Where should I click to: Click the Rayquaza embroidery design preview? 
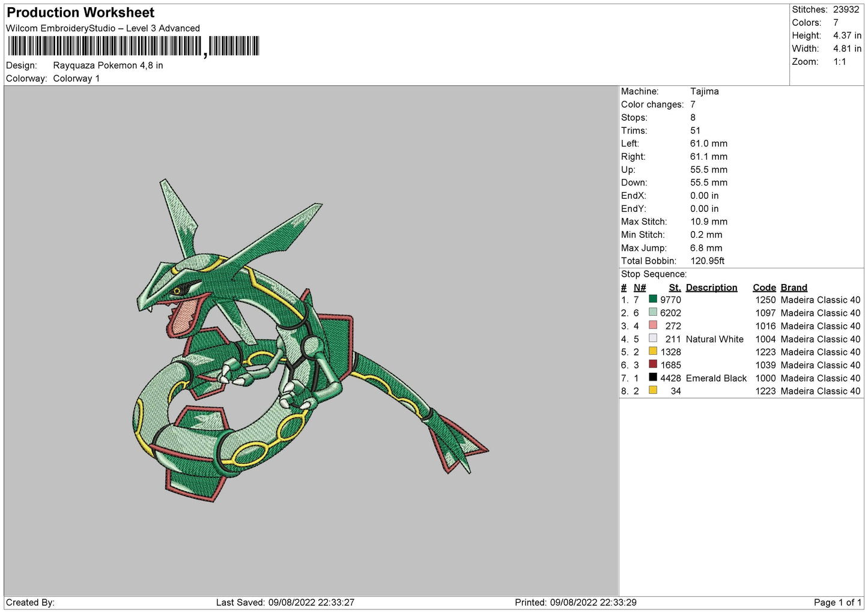[311, 340]
